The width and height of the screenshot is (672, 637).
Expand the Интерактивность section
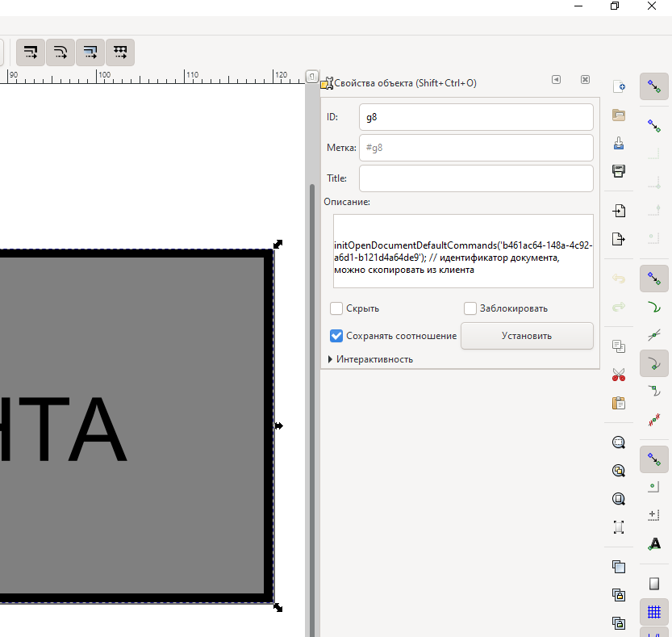[x=331, y=359]
